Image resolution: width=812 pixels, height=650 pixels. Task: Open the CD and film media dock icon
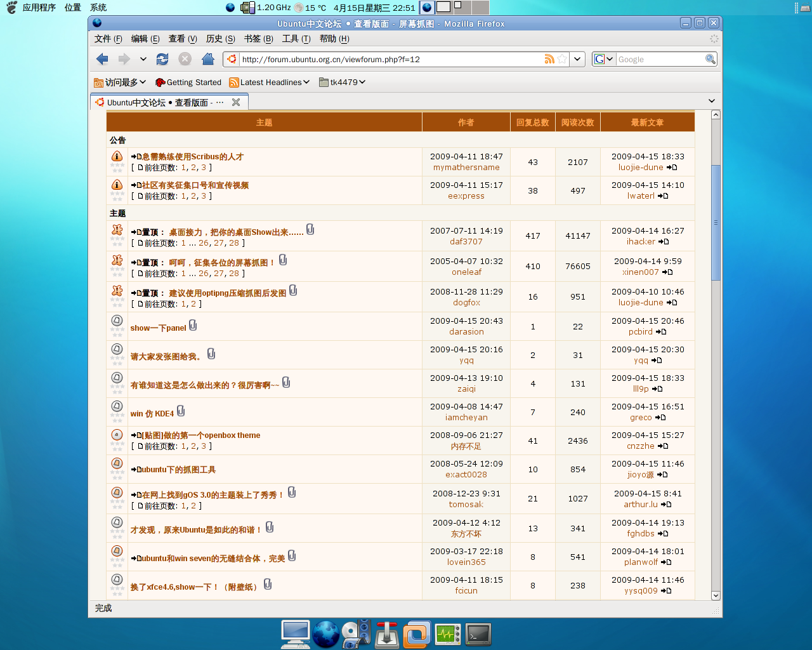[x=356, y=634]
